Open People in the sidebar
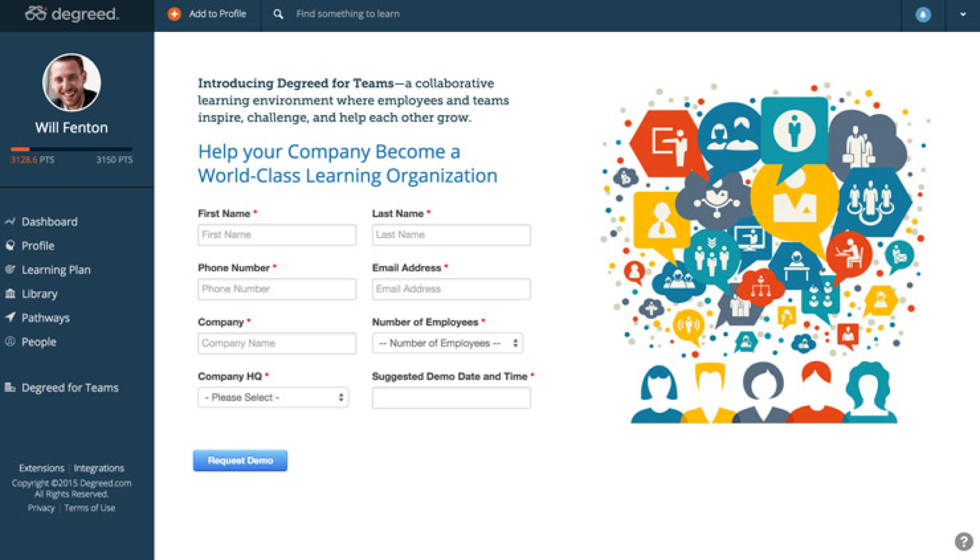The width and height of the screenshot is (980, 560). click(39, 341)
